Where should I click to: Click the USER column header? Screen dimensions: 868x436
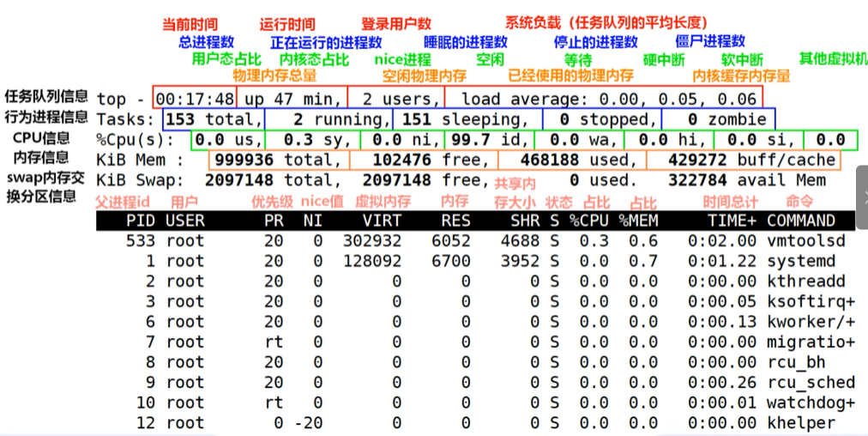click(x=185, y=221)
